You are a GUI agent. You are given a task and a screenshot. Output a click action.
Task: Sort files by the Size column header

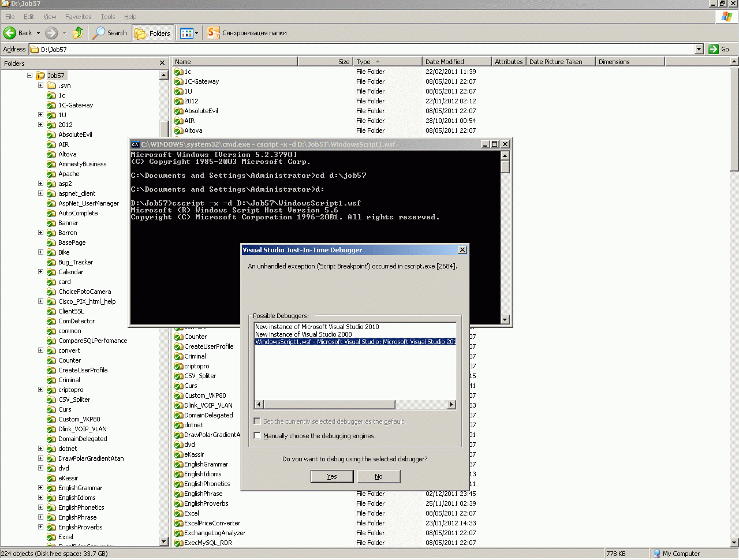325,62
